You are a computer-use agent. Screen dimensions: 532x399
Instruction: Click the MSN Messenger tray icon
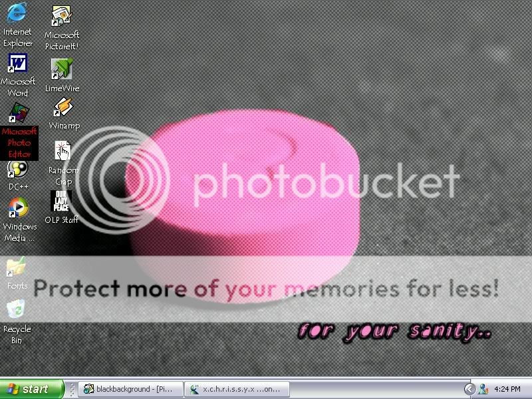483,389
